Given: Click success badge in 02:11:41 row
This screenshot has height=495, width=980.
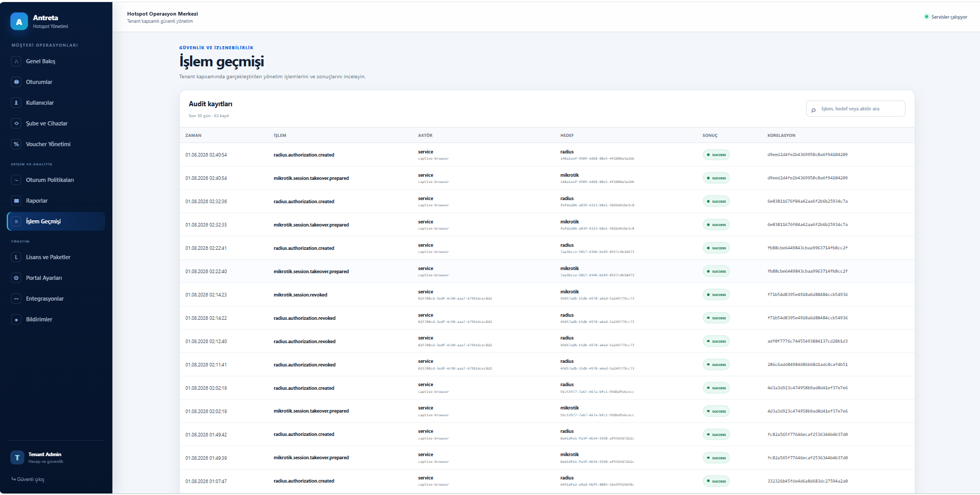Looking at the screenshot, I should (x=716, y=364).
